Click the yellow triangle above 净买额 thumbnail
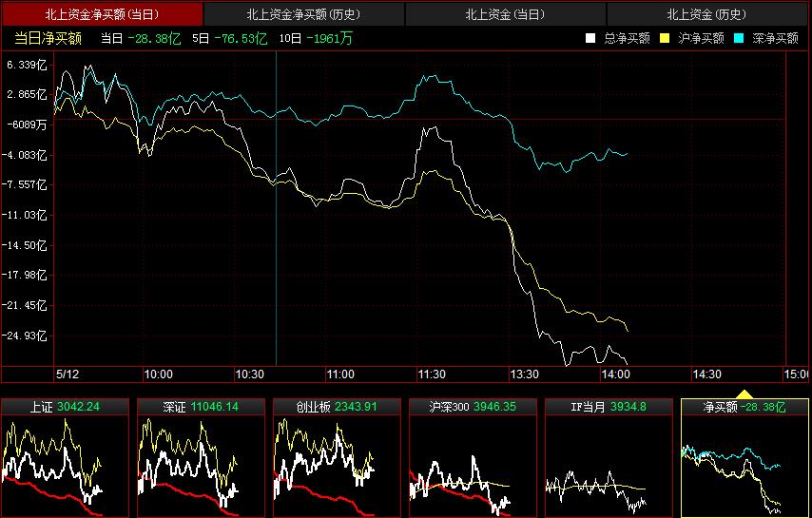This screenshot has width=812, height=518. pyautogui.click(x=744, y=393)
